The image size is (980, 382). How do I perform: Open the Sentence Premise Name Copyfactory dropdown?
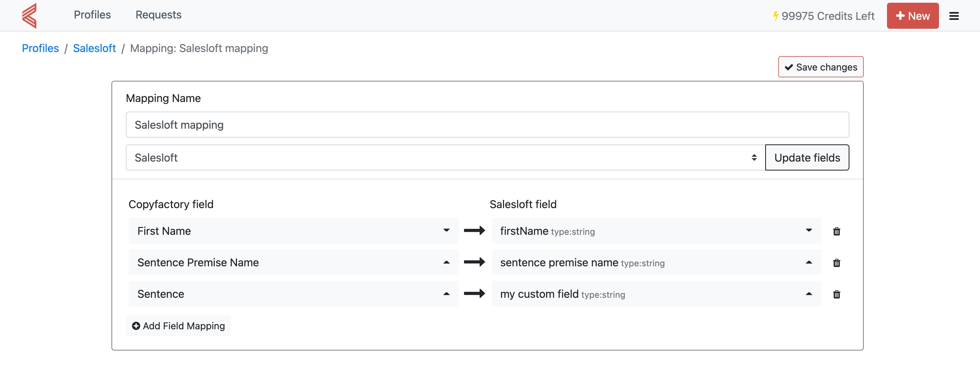tap(293, 263)
